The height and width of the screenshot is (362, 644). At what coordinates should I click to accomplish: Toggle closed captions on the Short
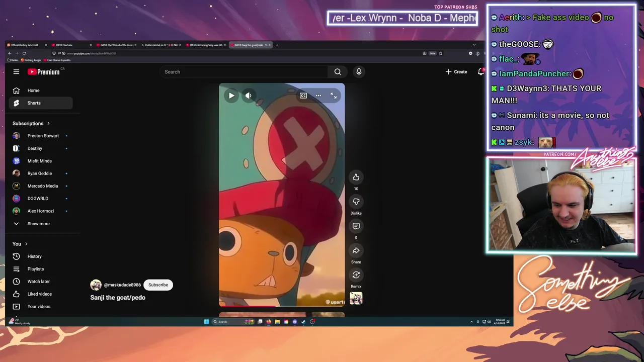coord(303,96)
